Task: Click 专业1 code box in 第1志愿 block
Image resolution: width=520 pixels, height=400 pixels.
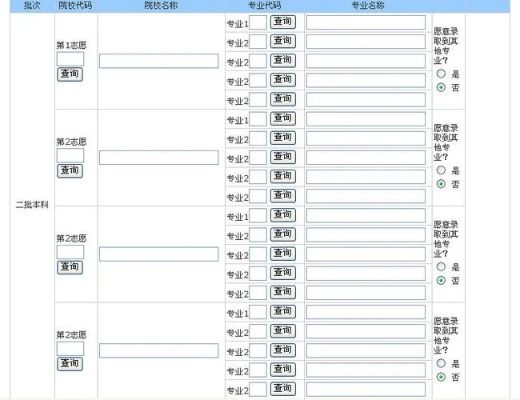Action: [x=258, y=23]
